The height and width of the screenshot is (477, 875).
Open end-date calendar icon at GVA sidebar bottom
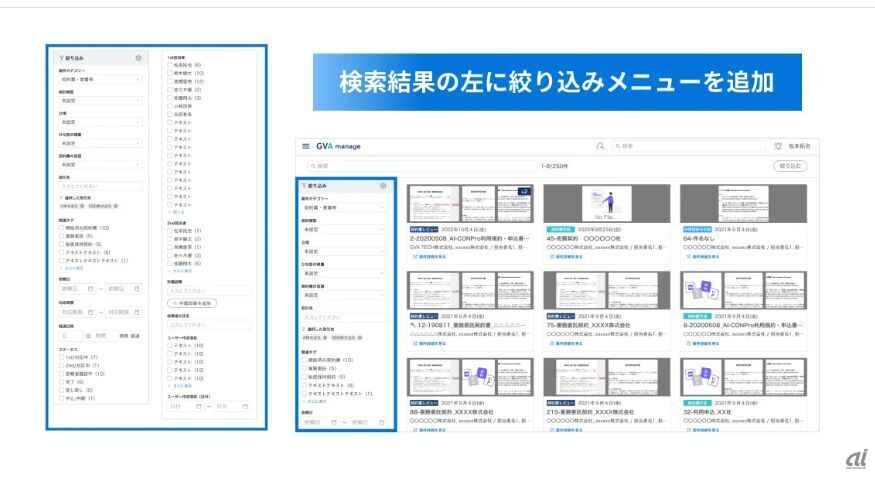[x=382, y=423]
